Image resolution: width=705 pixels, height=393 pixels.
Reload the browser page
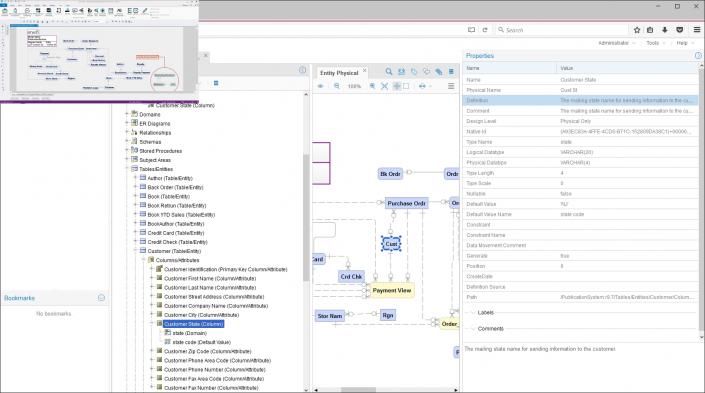[x=485, y=30]
